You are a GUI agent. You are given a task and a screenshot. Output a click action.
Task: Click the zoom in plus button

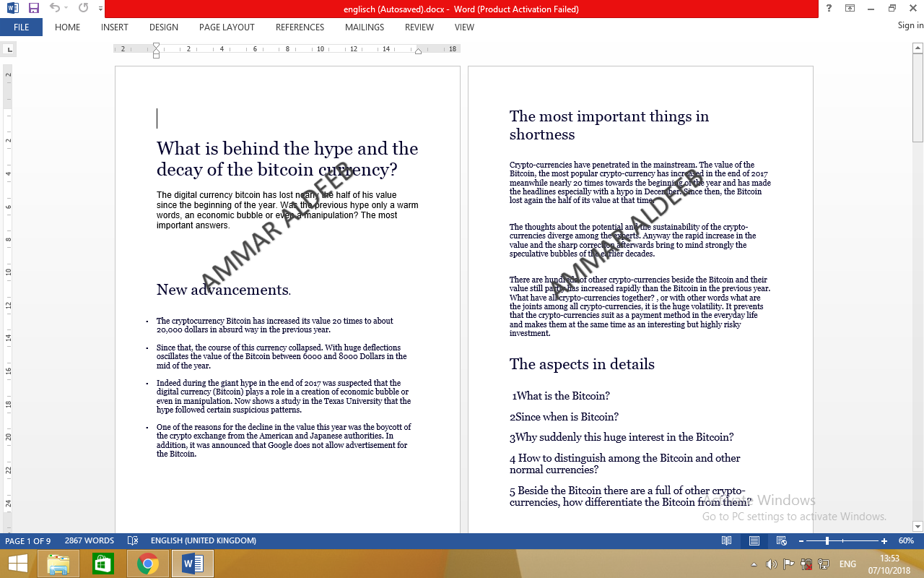tap(884, 540)
